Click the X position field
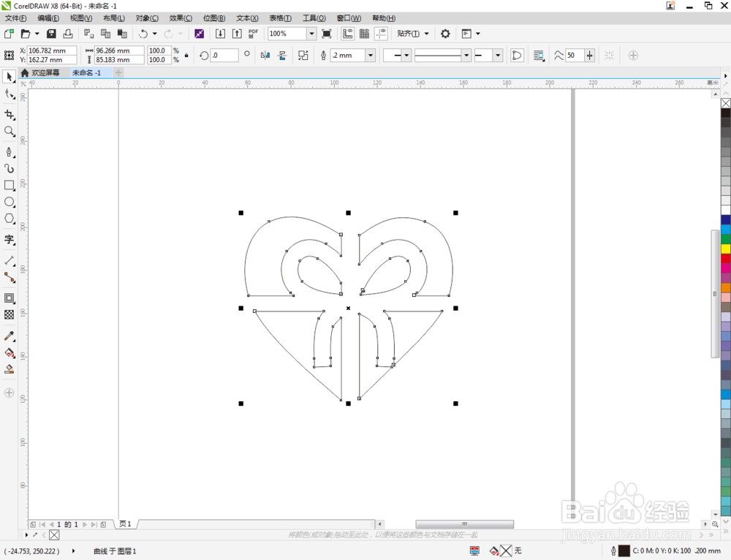Image resolution: width=731 pixels, height=560 pixels. click(x=52, y=50)
